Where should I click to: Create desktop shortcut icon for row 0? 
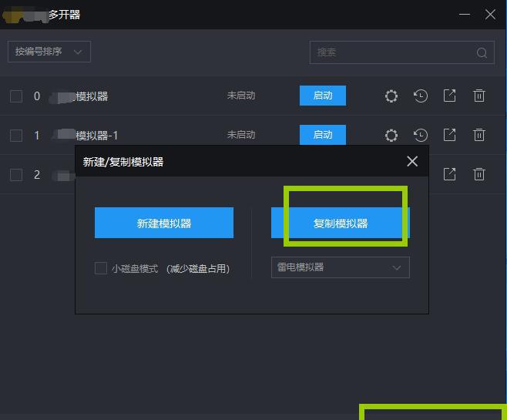450,96
